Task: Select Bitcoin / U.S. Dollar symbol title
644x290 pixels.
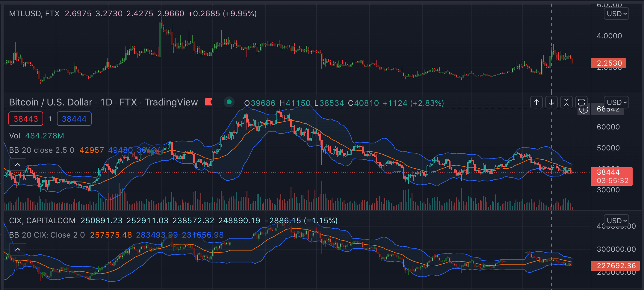Action: tap(51, 102)
